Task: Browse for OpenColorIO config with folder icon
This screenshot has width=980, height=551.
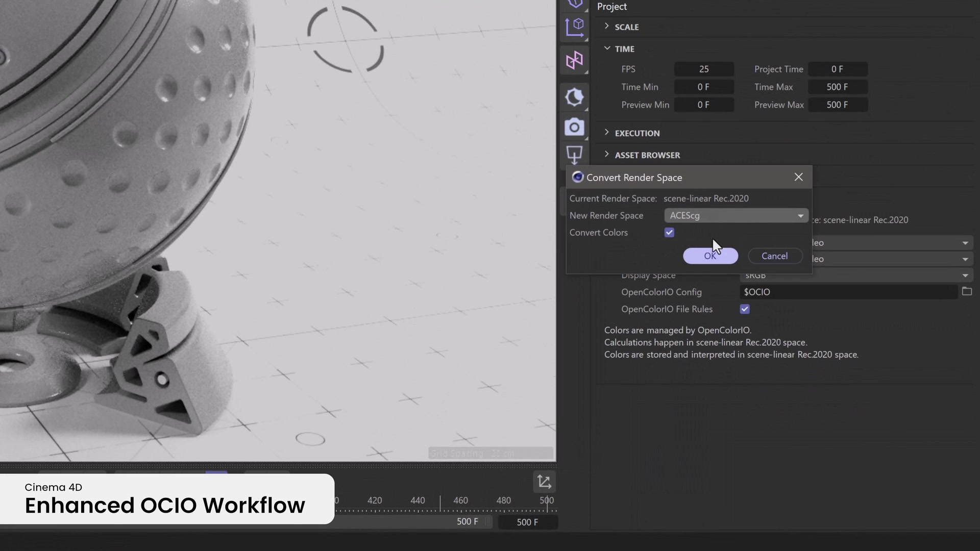Action: pos(967,291)
